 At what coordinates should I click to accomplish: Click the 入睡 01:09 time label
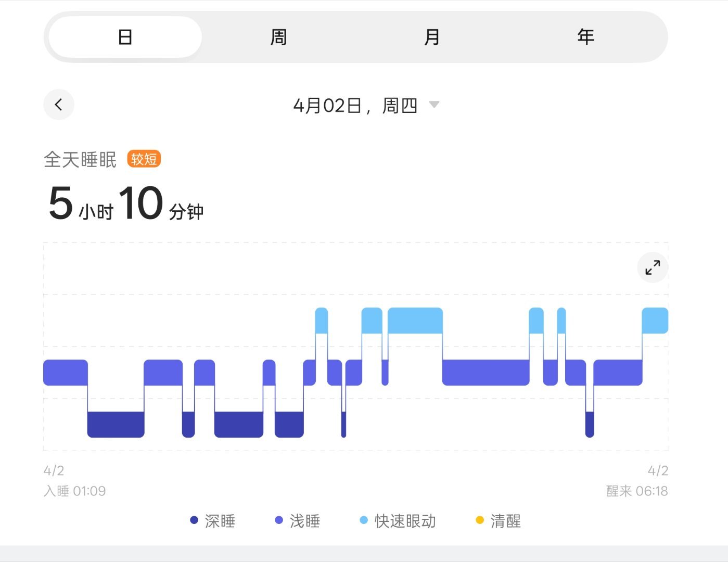75,491
